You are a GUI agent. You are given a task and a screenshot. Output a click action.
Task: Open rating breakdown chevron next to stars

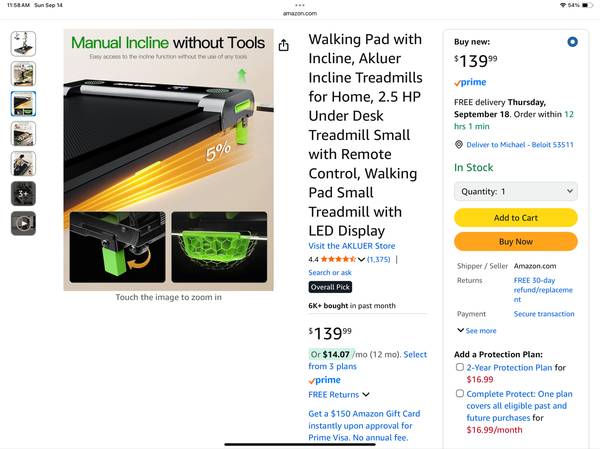(x=361, y=260)
